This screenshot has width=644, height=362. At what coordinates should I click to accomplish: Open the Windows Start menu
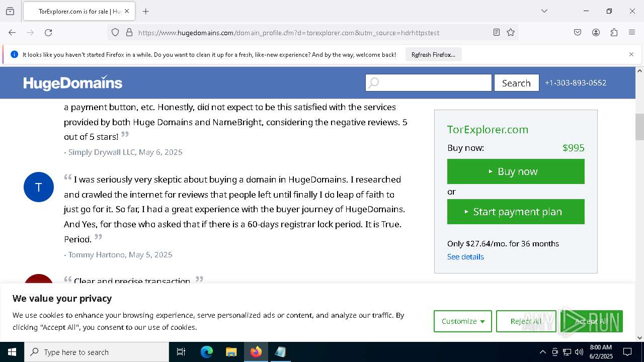point(12,352)
